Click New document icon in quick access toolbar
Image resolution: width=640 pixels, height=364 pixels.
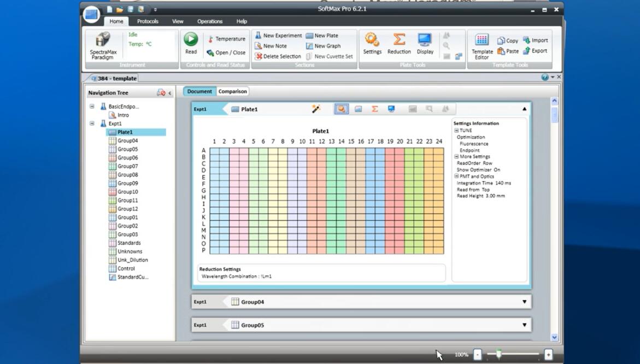pyautogui.click(x=109, y=9)
